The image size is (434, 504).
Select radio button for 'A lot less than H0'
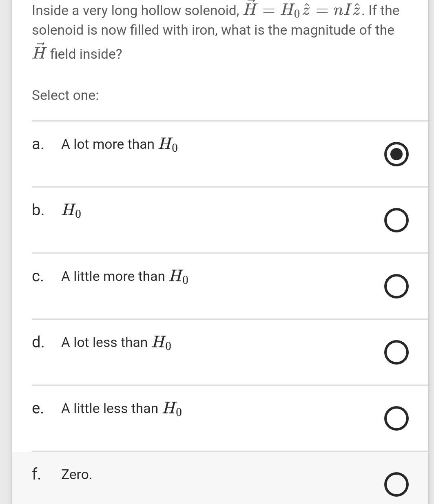point(396,352)
